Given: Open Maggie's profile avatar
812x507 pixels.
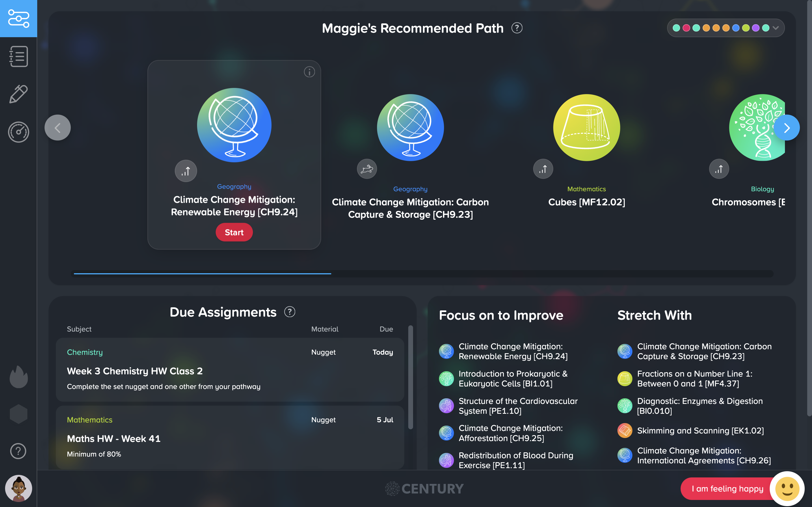Looking at the screenshot, I should coord(18,488).
